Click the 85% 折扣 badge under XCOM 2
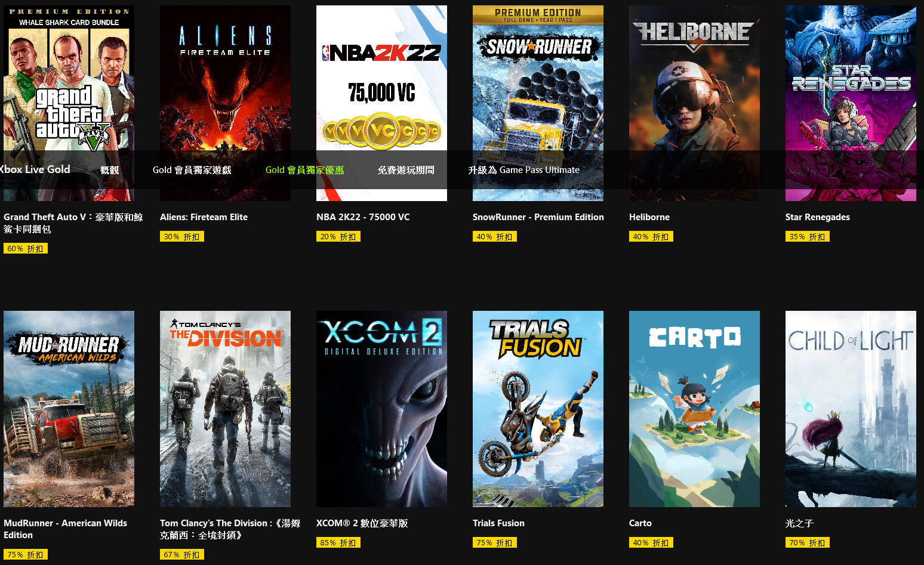 click(x=338, y=543)
